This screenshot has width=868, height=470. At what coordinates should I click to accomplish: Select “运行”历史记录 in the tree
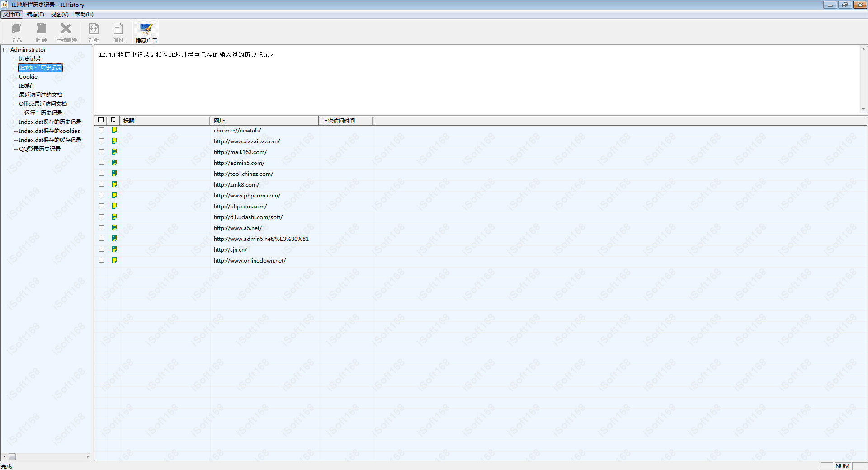click(42, 113)
